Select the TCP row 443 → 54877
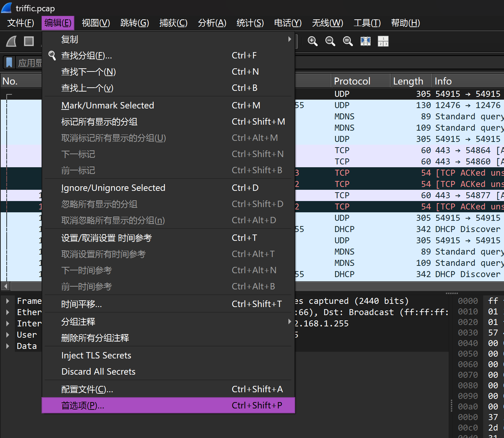The image size is (504, 438). point(399,195)
